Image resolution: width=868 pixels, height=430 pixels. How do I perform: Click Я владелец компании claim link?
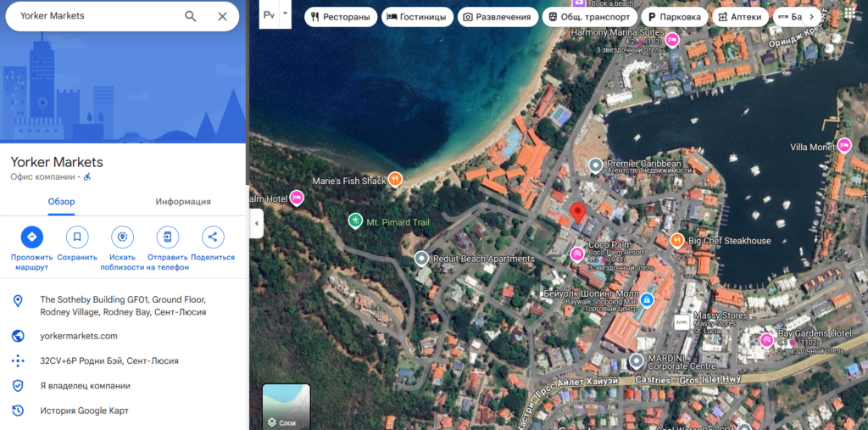click(85, 385)
